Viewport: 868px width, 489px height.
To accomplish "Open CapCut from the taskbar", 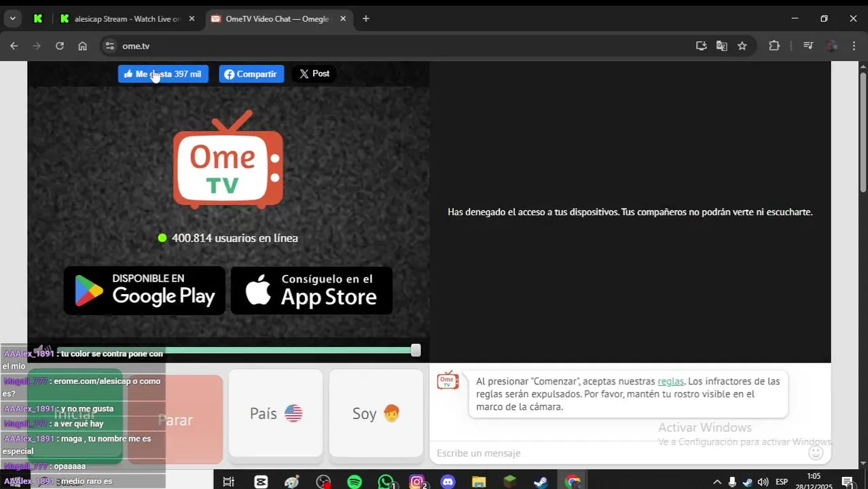I will click(x=261, y=482).
